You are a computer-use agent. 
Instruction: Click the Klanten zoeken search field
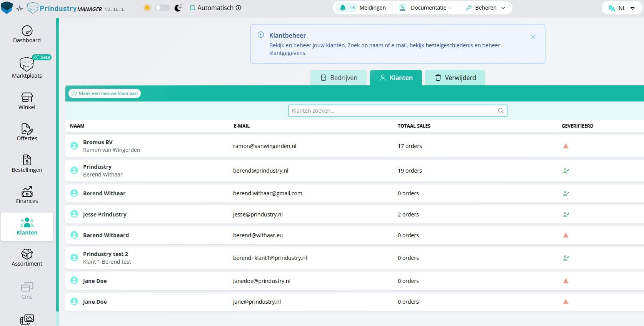[x=392, y=111]
